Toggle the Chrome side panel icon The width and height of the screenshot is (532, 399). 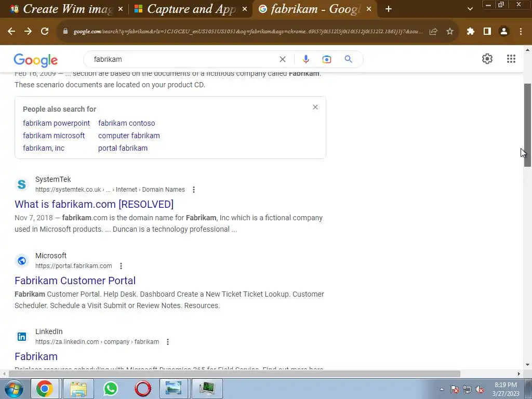[x=487, y=32]
